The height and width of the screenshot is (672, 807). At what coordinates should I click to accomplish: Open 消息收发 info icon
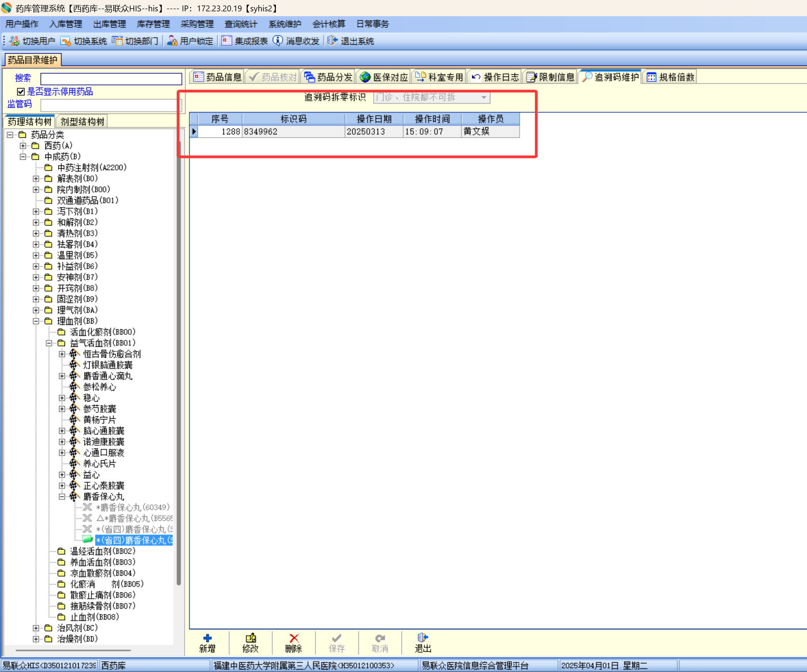277,41
